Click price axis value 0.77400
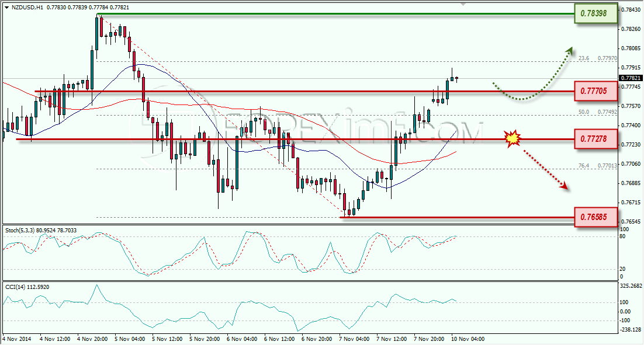Screen dimensions: 644x345 tap(631, 125)
